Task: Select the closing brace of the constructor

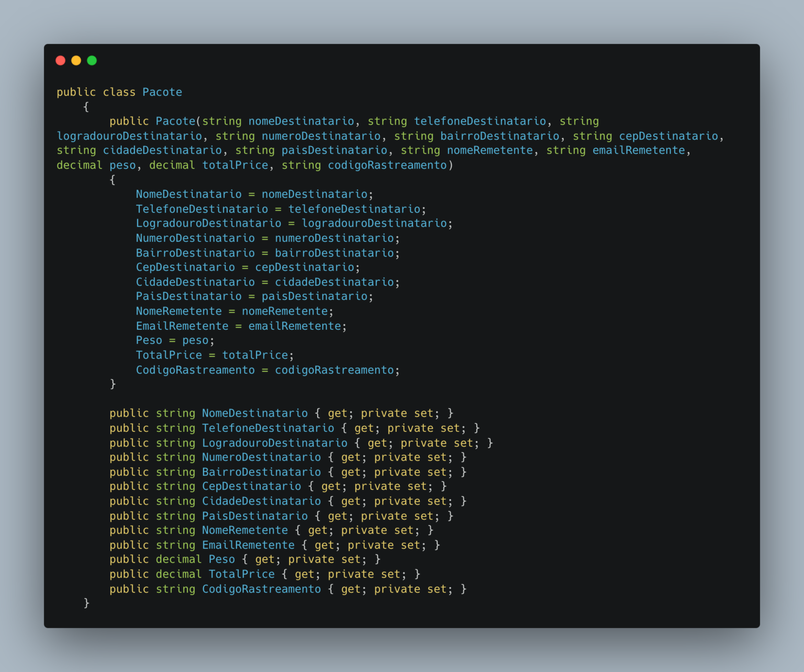Action: coord(113,384)
